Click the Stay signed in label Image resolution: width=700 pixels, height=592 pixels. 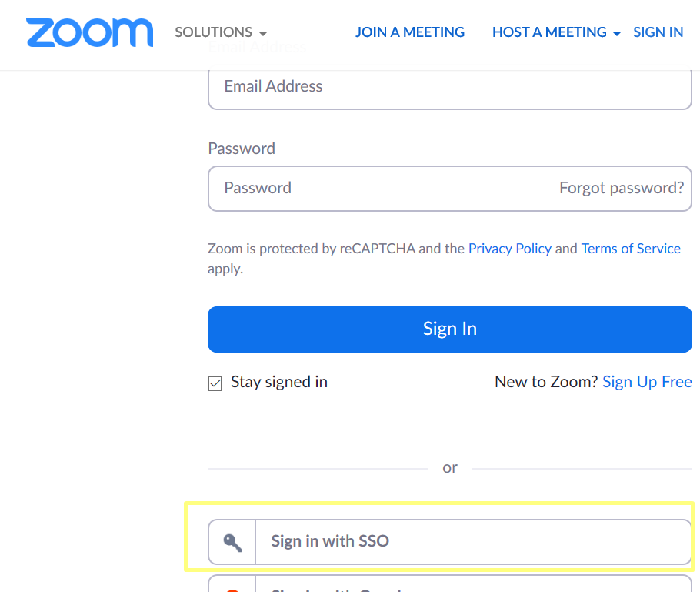[x=279, y=382]
